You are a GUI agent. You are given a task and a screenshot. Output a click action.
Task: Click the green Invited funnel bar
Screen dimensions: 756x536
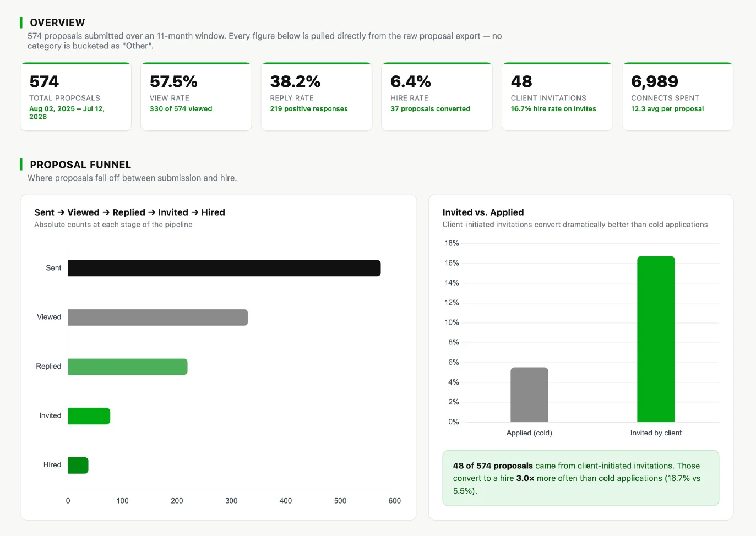click(89, 416)
